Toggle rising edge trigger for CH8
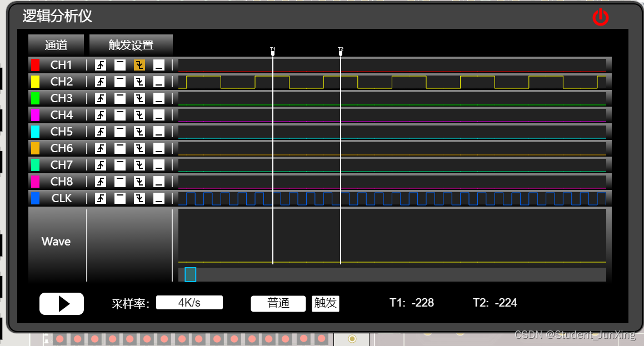644x346 pixels. click(101, 182)
